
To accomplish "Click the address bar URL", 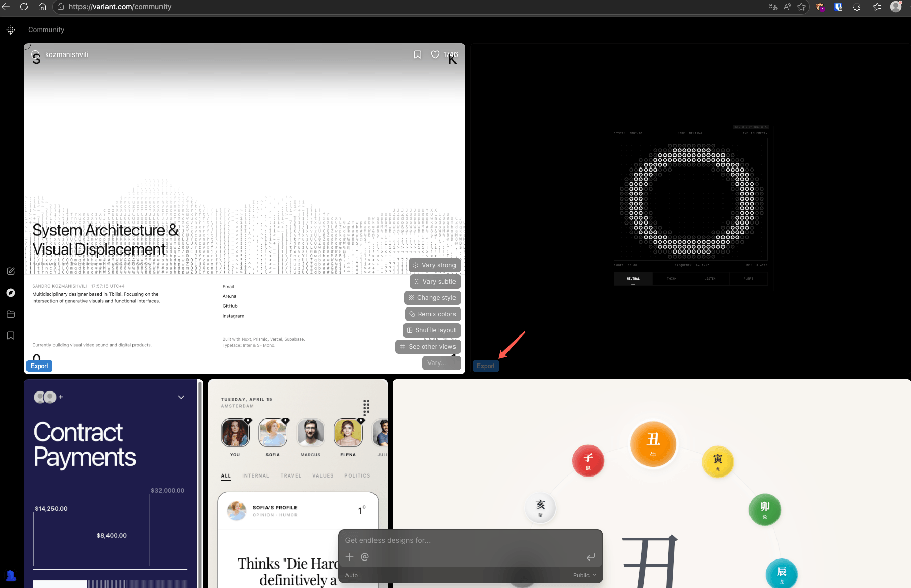I will click(120, 7).
